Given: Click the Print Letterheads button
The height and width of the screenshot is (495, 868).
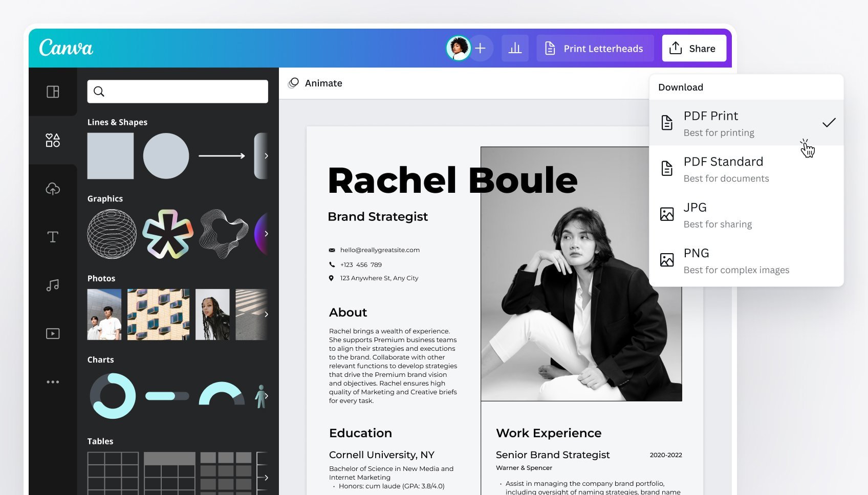Looking at the screenshot, I should pyautogui.click(x=595, y=48).
